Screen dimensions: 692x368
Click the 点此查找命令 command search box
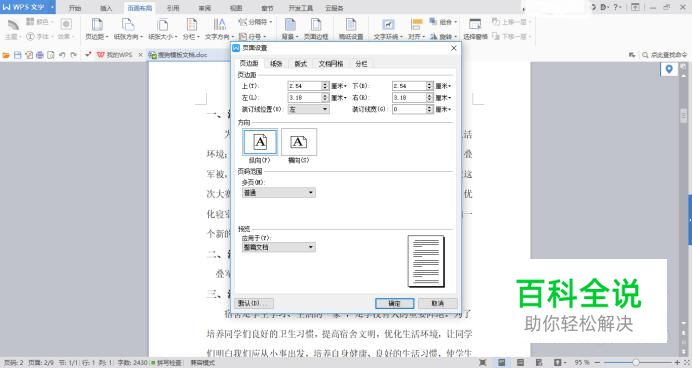pyautogui.click(x=664, y=55)
